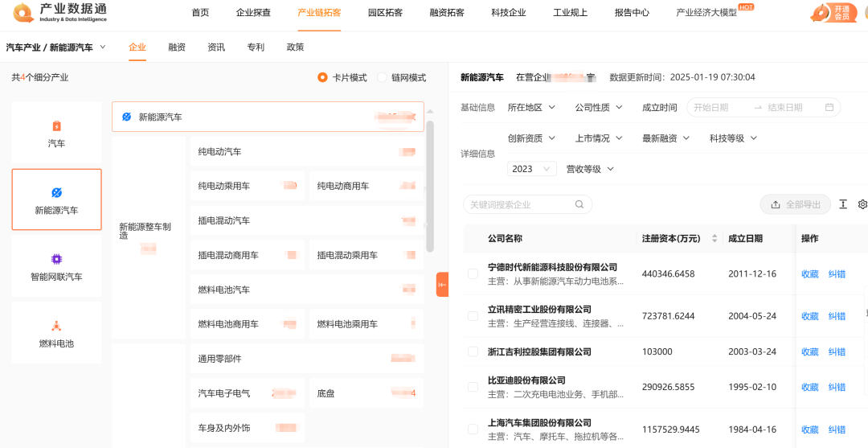Click the column height adjust icon
Viewport: 868px width, 448px height.
[x=843, y=204]
